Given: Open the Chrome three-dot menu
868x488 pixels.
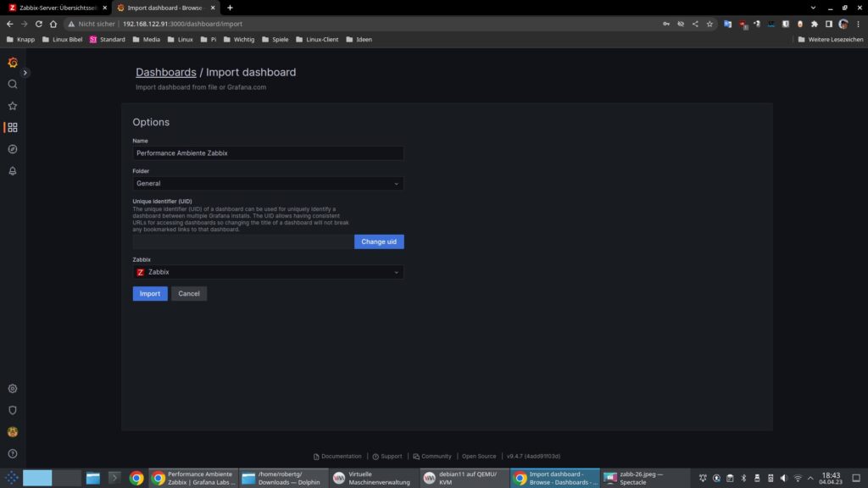Looking at the screenshot, I should 859,24.
